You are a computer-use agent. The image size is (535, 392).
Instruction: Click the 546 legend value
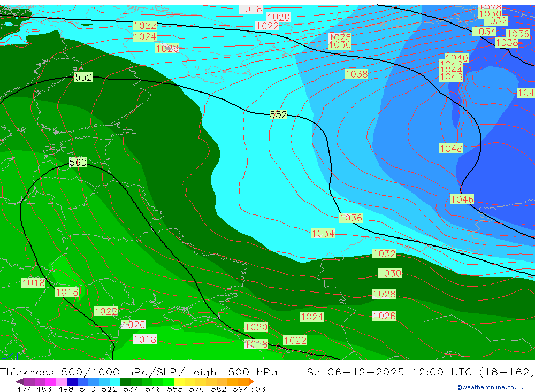153,389
